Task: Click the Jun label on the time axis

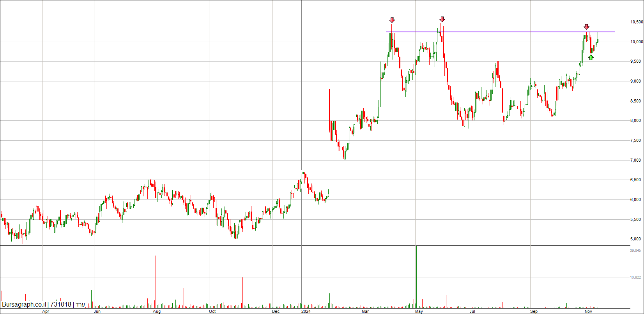Action: (x=97, y=311)
